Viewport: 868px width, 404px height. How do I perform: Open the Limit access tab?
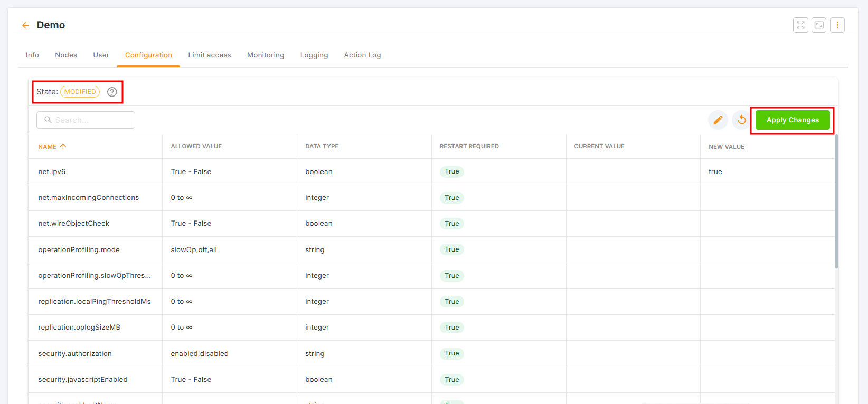tap(210, 55)
